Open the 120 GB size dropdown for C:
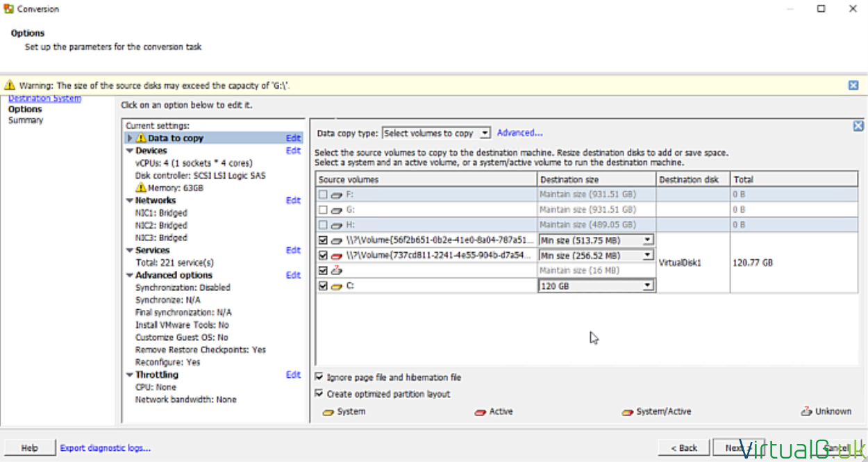The width and height of the screenshot is (868, 462). [647, 285]
